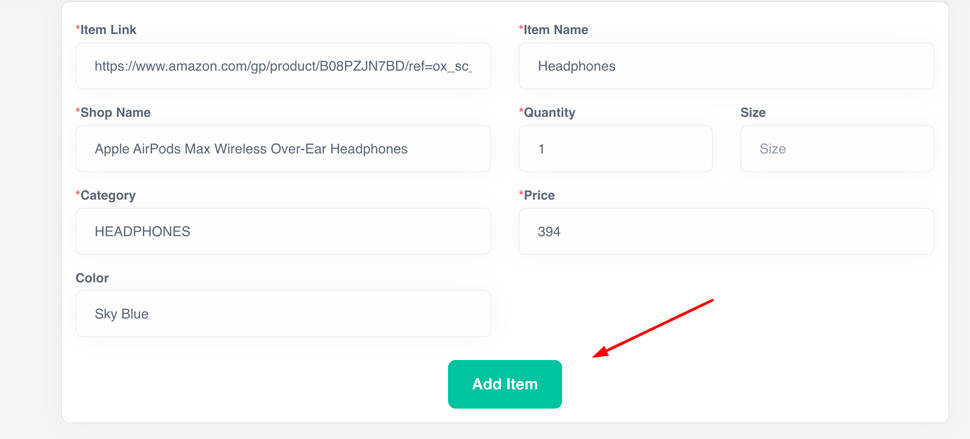Click the red asterisk before Price
Image resolution: width=970 pixels, height=439 pixels.
(521, 194)
